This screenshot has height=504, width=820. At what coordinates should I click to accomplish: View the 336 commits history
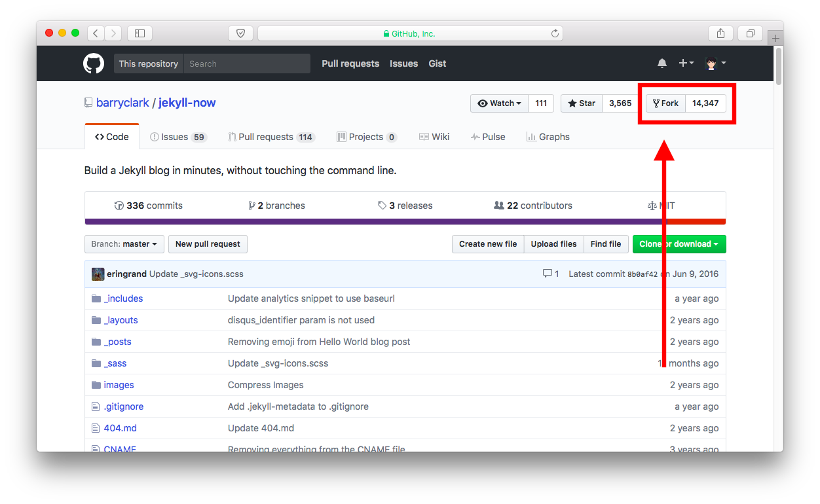(149, 206)
